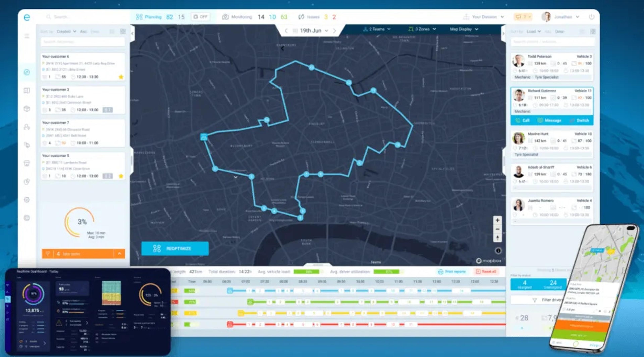Zoom in on the map
The image size is (644, 357).
click(x=497, y=220)
